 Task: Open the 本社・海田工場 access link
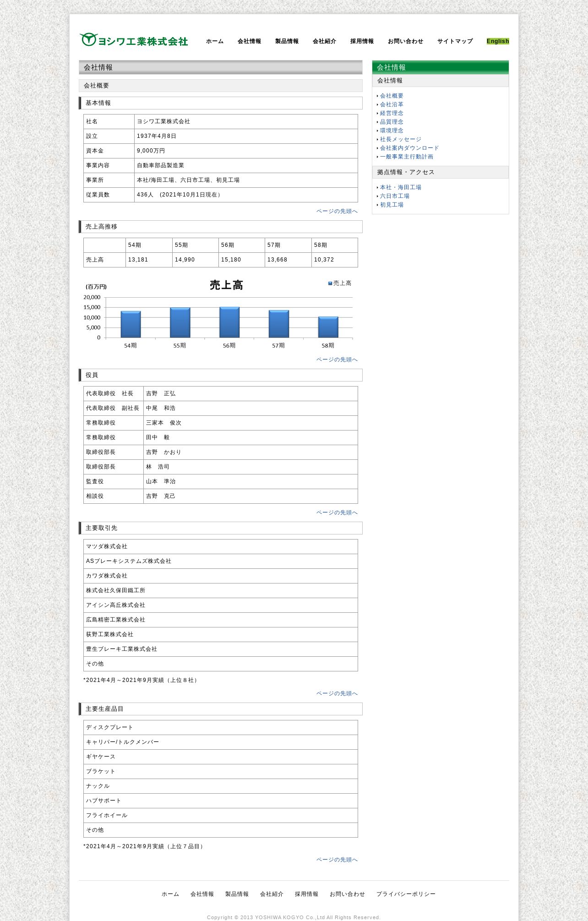tap(401, 187)
